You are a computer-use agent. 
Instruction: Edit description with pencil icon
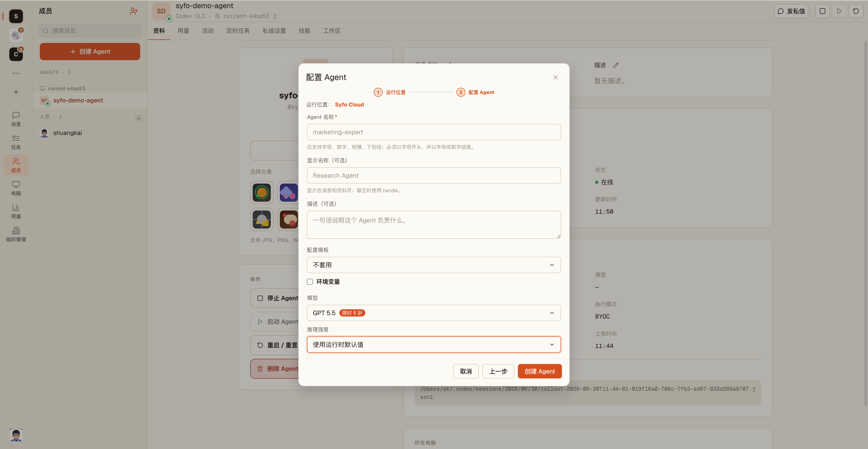[616, 65]
